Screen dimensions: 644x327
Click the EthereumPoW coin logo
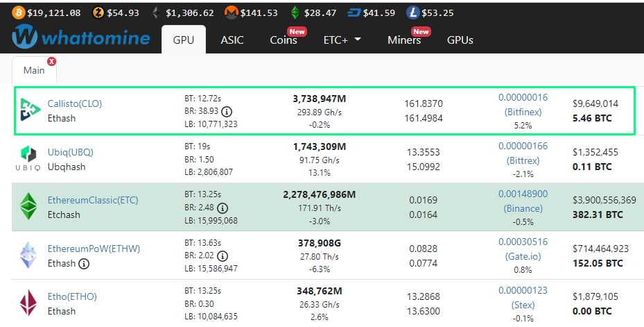(x=28, y=255)
